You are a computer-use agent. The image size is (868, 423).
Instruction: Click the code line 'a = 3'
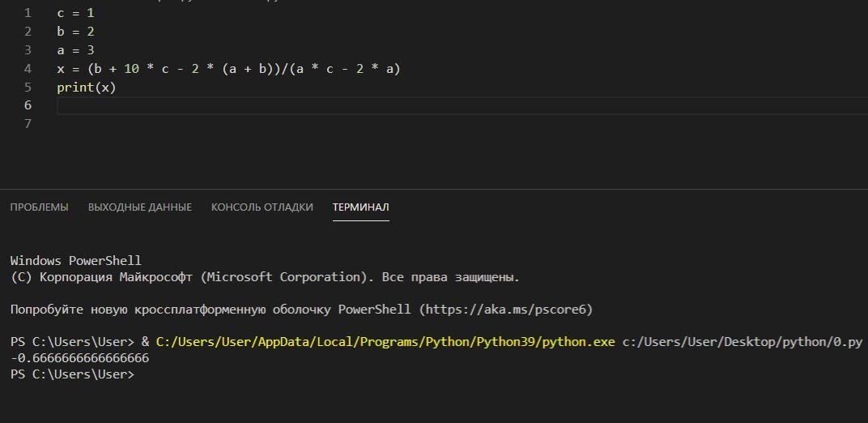tap(75, 50)
